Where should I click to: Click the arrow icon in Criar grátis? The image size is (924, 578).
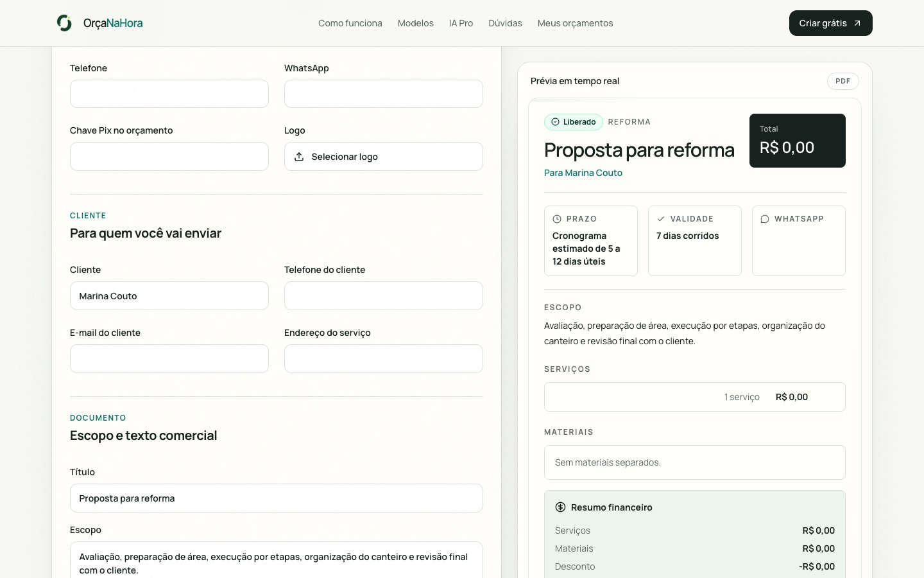click(x=857, y=23)
